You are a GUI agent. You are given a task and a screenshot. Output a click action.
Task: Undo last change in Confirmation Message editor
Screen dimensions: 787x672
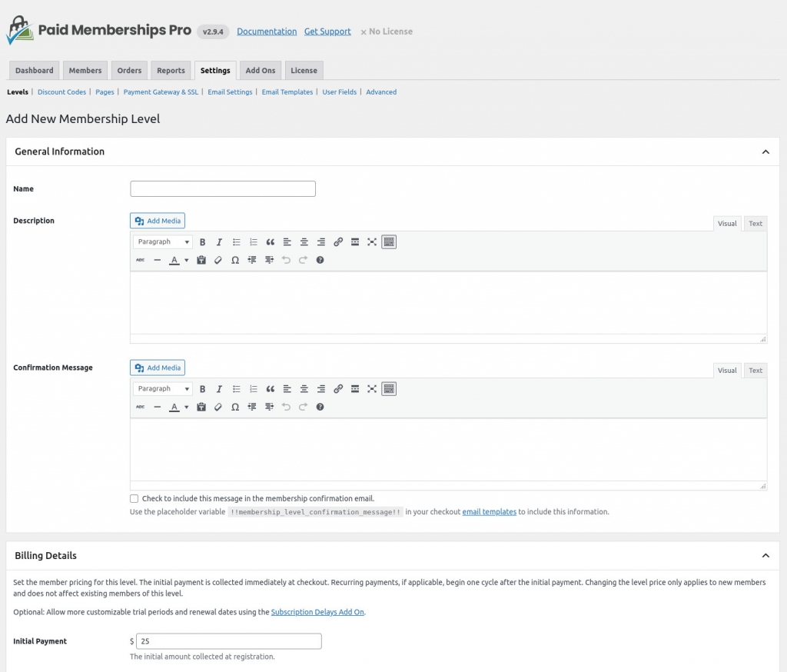click(x=286, y=407)
